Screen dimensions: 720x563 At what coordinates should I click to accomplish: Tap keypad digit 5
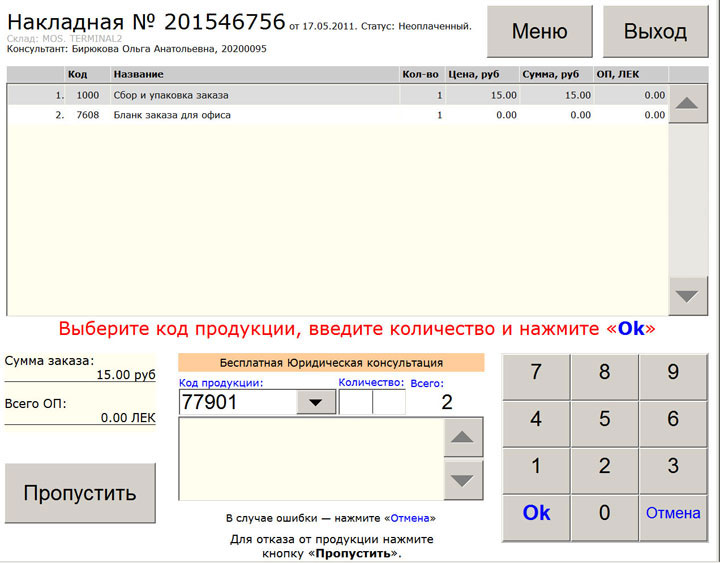604,424
